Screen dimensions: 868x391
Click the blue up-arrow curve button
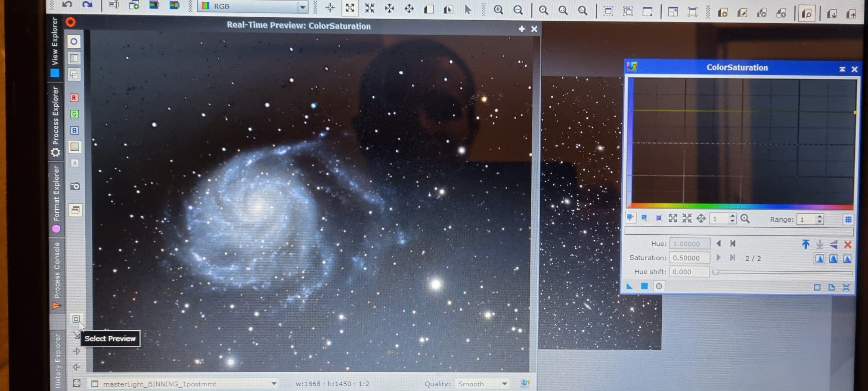pyautogui.click(x=806, y=244)
